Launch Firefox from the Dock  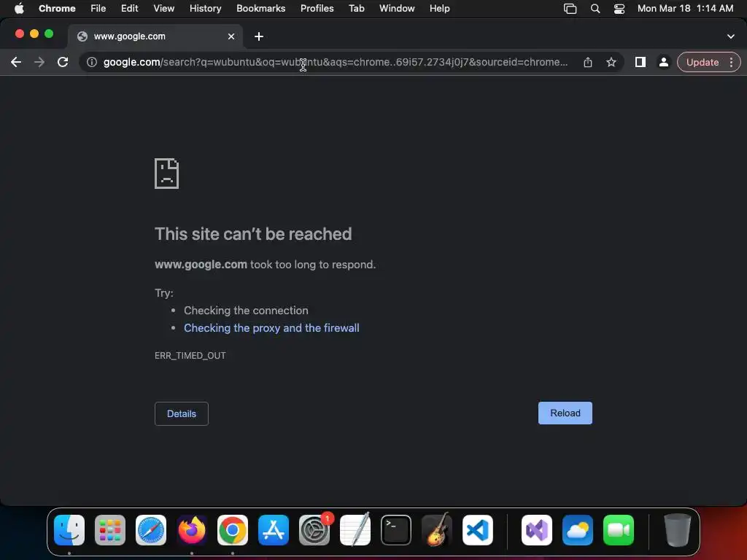[x=192, y=530]
